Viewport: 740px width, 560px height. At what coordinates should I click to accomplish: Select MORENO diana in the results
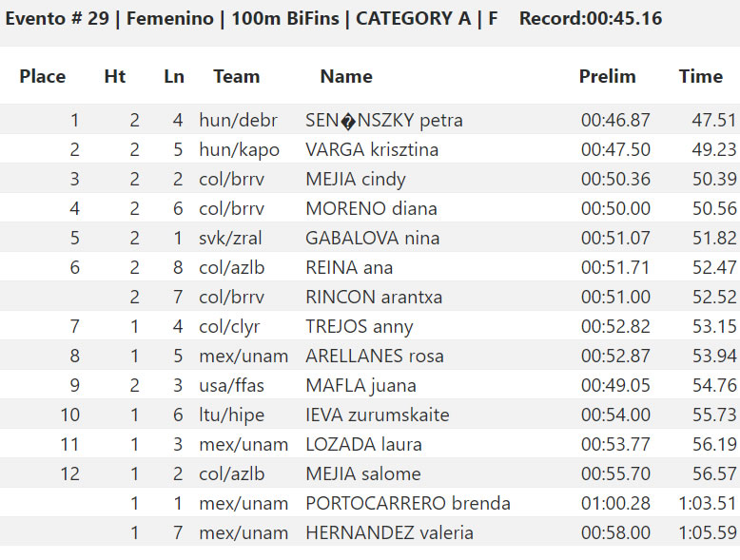[x=371, y=209]
